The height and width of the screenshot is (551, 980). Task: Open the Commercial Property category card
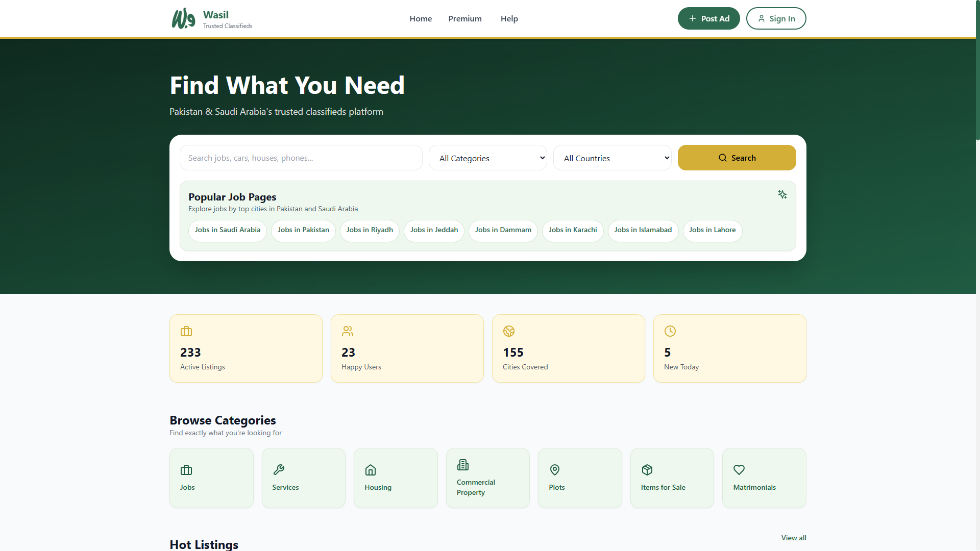point(488,478)
